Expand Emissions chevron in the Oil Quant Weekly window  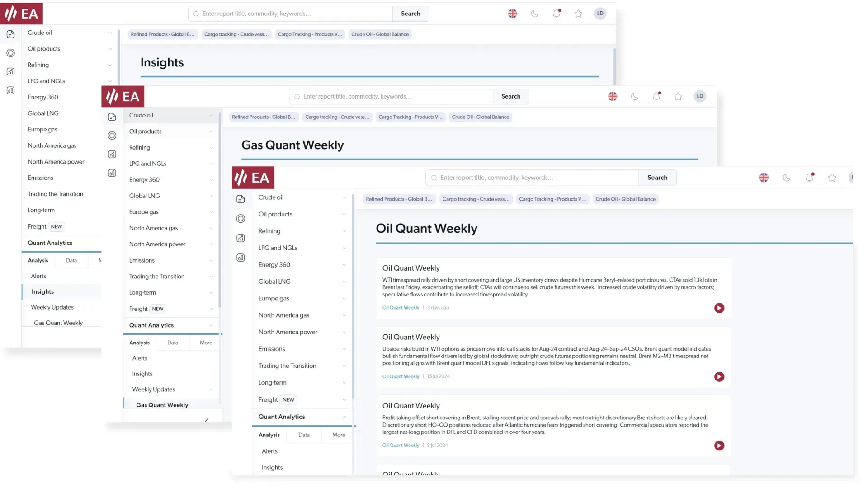coord(344,349)
